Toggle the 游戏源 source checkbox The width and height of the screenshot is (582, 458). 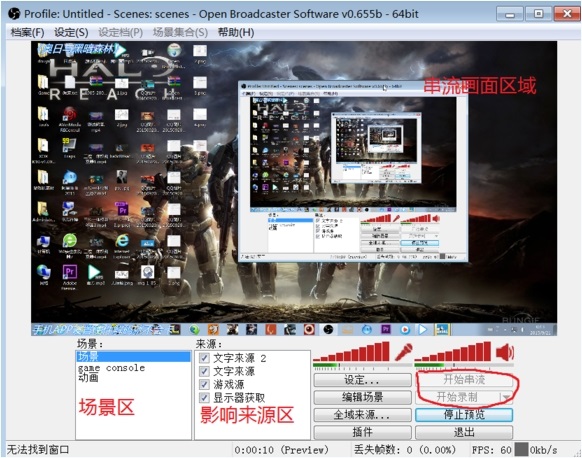click(204, 385)
